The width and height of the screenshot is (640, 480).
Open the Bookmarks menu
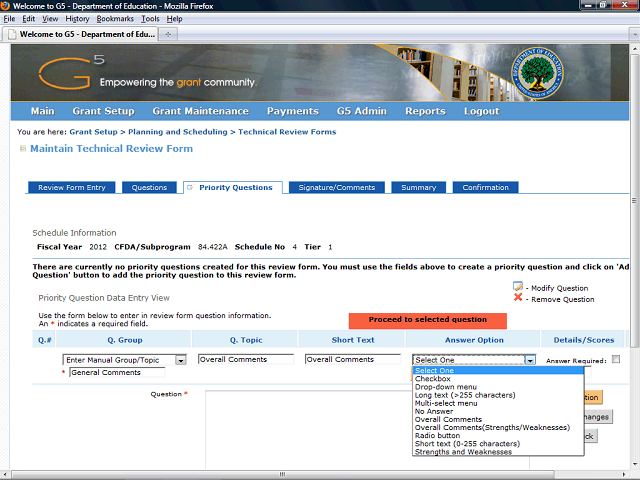pyautogui.click(x=115, y=19)
